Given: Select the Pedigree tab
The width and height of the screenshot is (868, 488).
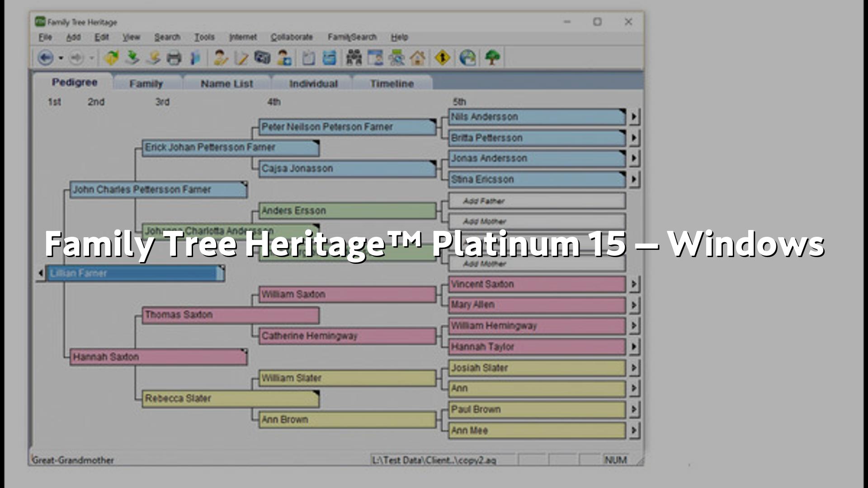Looking at the screenshot, I should 75,82.
